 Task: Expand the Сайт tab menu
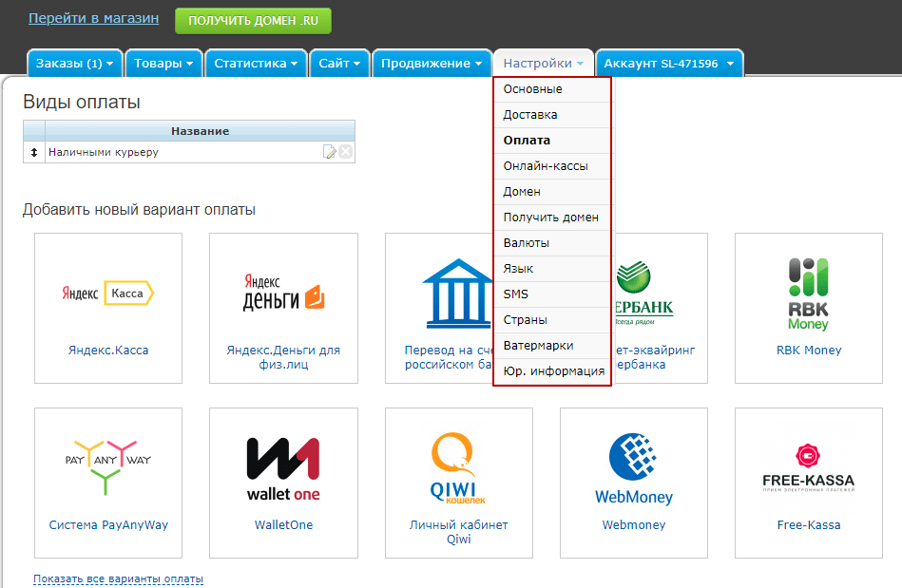[x=339, y=64]
